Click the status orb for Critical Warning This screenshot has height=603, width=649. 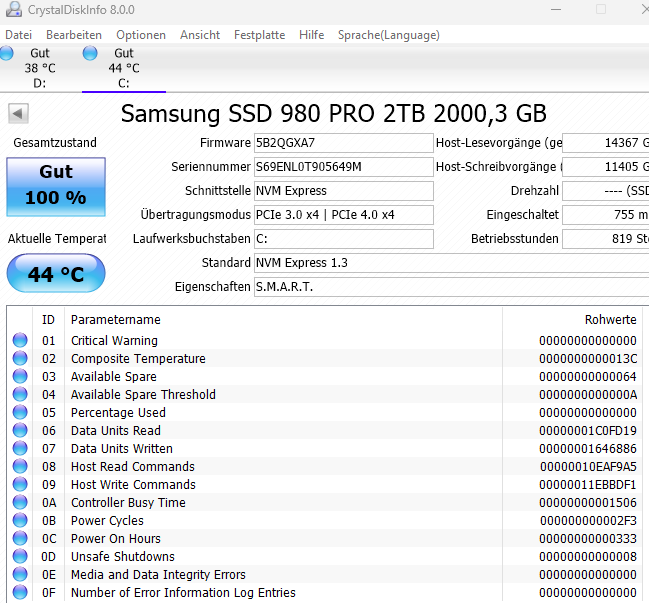point(20,340)
